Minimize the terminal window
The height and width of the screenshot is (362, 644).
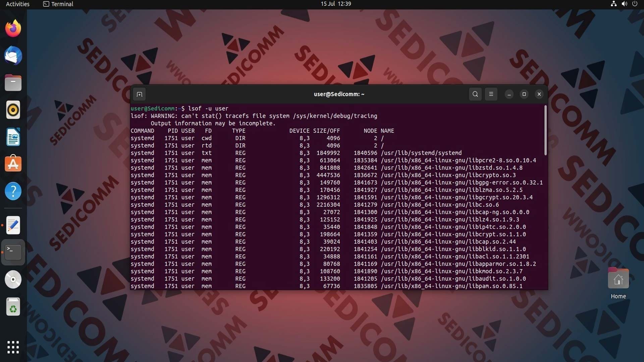tap(509, 94)
